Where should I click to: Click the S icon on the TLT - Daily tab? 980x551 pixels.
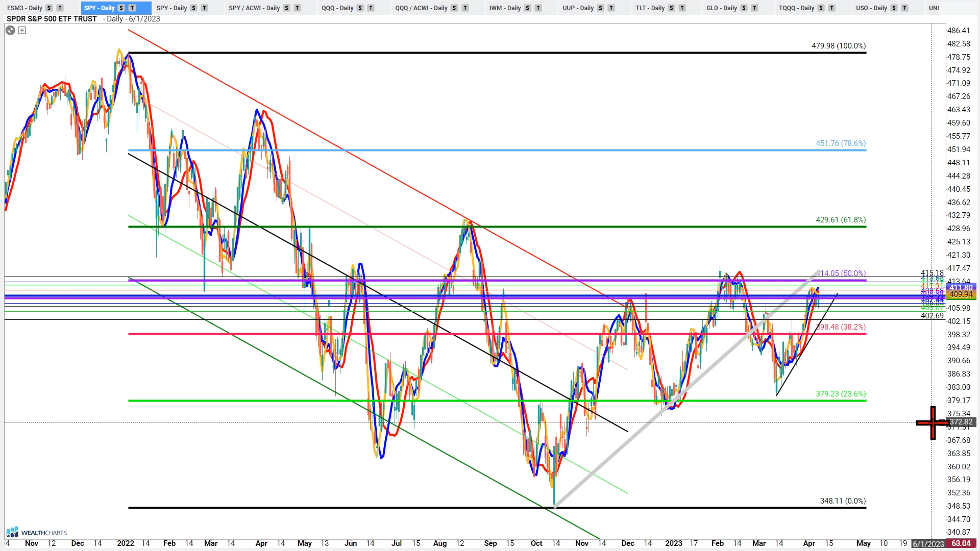coord(671,8)
